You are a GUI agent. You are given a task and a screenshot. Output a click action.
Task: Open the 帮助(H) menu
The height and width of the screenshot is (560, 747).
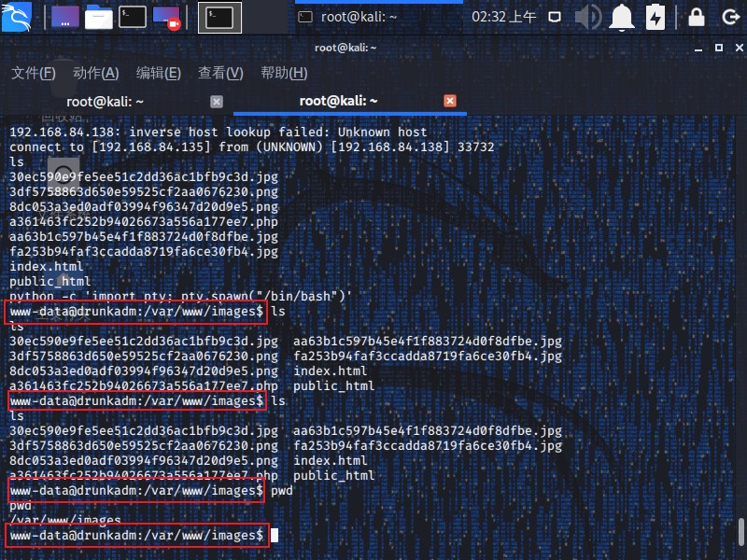(x=284, y=73)
